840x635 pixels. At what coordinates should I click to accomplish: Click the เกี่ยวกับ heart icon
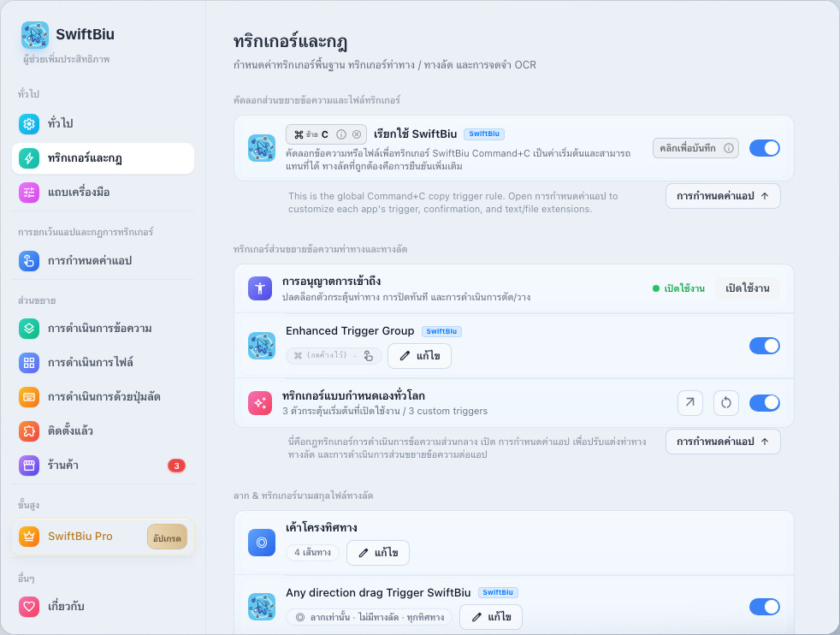pyautogui.click(x=29, y=607)
